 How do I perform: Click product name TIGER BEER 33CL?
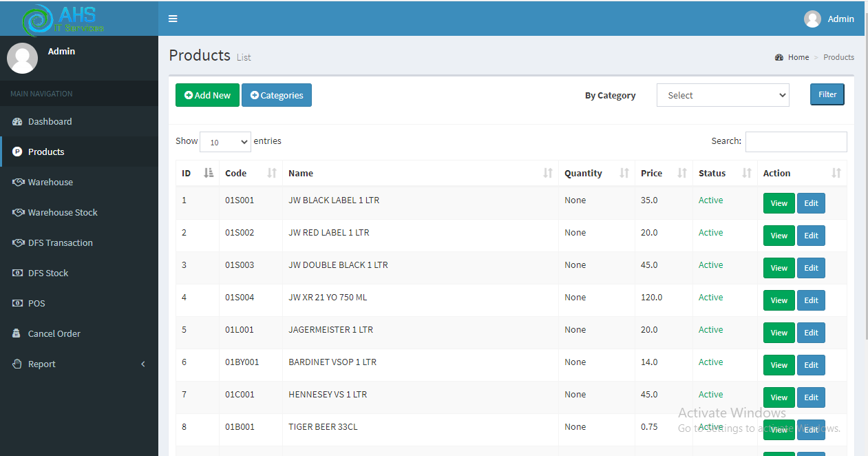click(323, 427)
